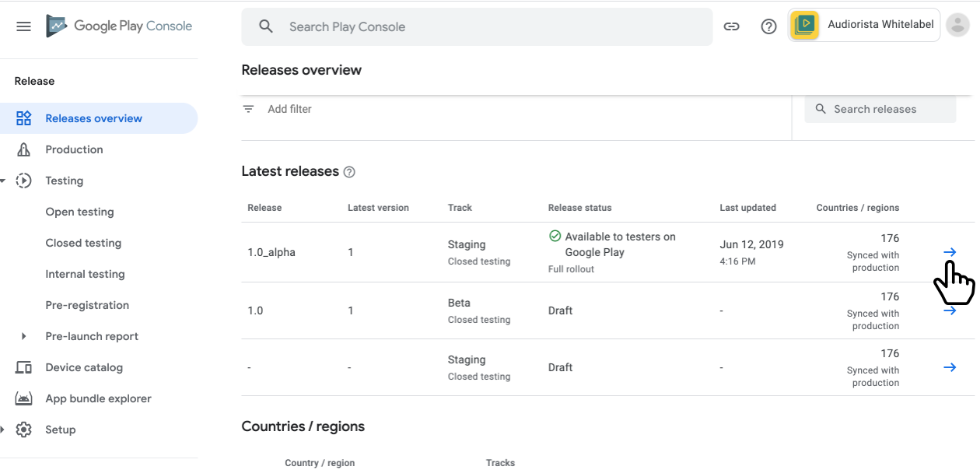
Task: Click Add filter
Action: click(289, 109)
